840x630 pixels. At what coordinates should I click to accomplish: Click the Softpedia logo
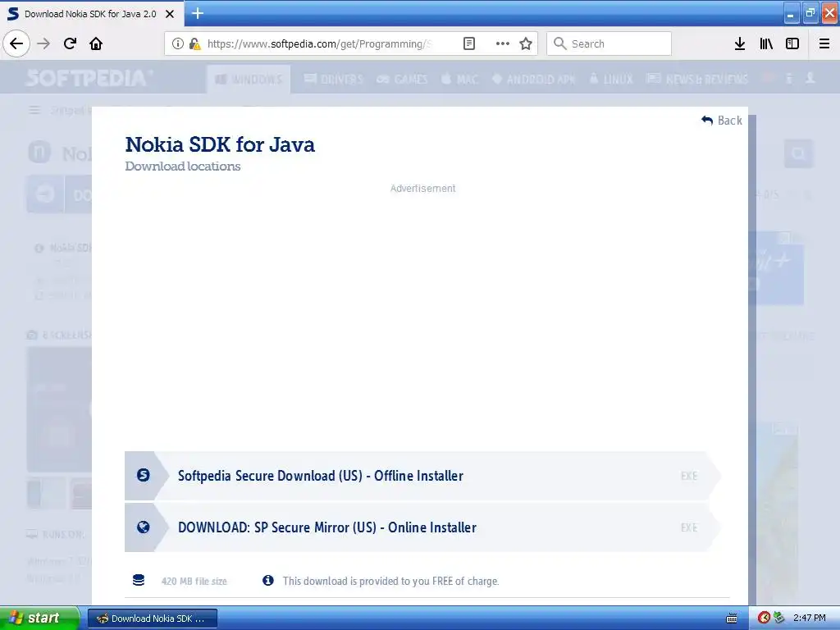[x=89, y=78]
